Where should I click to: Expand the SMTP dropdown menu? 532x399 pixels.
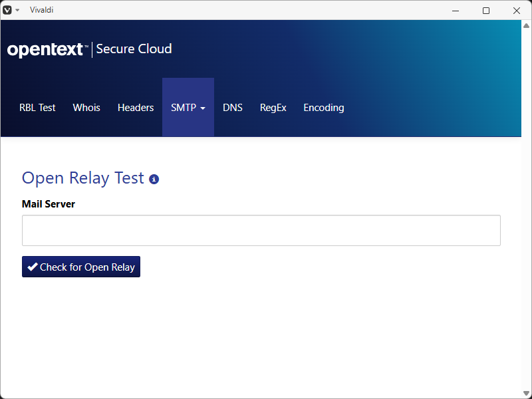188,108
